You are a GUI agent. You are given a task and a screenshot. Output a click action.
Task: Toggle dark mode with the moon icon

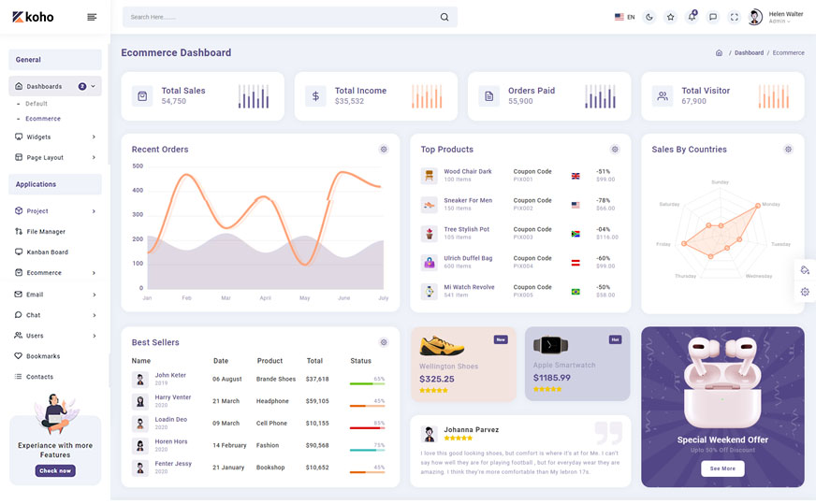click(x=649, y=17)
